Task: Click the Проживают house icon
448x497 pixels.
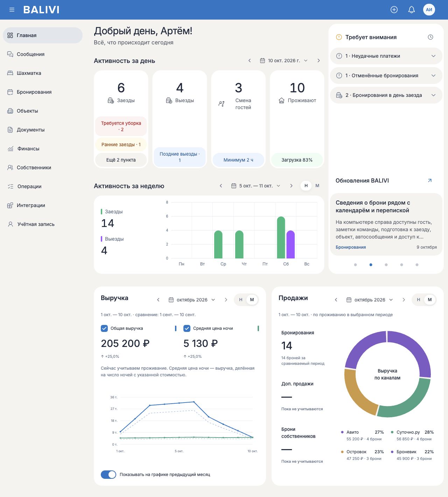Action: pos(281,100)
